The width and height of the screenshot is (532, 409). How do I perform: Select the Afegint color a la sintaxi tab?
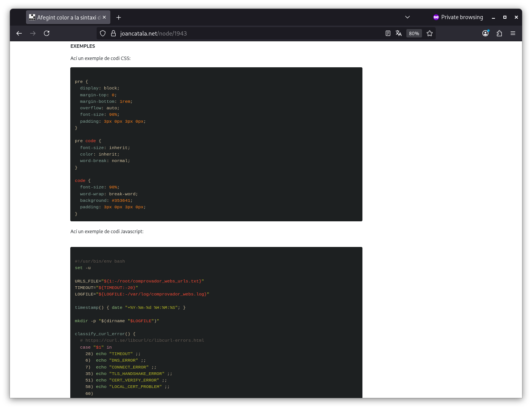coord(65,18)
